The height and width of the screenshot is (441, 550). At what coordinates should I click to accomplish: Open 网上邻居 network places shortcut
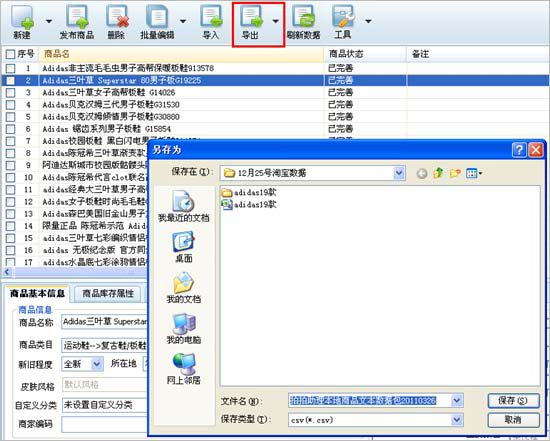183,369
